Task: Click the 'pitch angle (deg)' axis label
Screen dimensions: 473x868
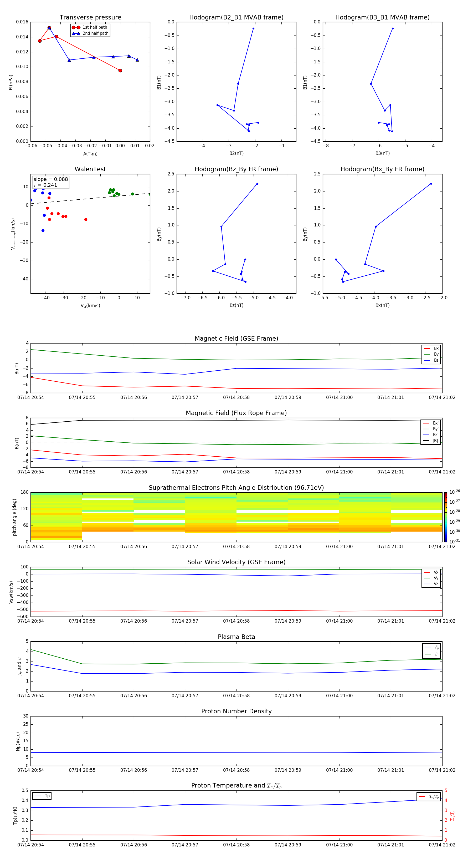Action: pos(14,517)
